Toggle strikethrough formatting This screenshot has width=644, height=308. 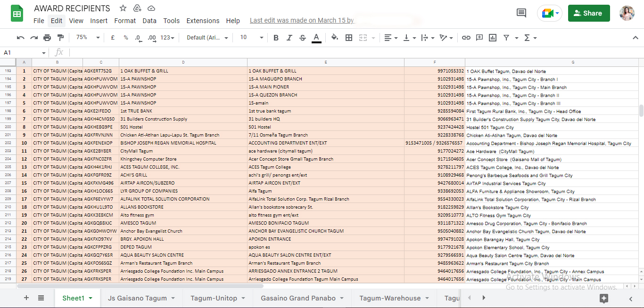coord(303,38)
